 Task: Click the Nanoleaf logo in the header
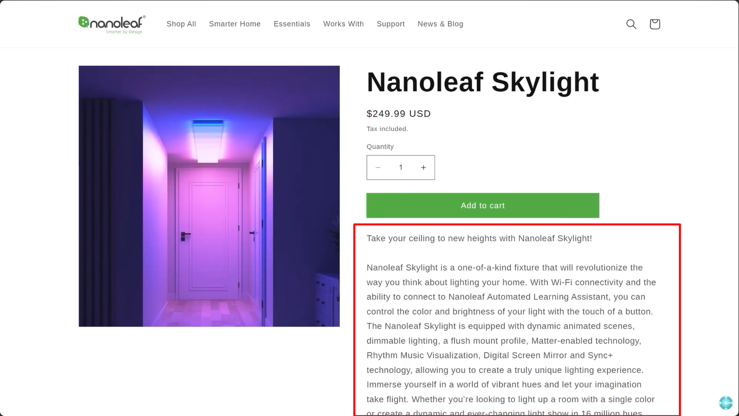pos(112,24)
